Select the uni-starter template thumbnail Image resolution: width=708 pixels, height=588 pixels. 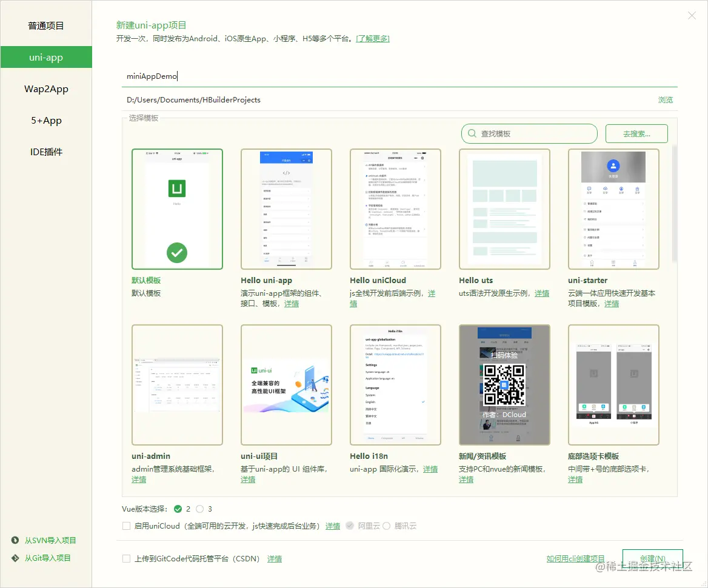pos(613,209)
